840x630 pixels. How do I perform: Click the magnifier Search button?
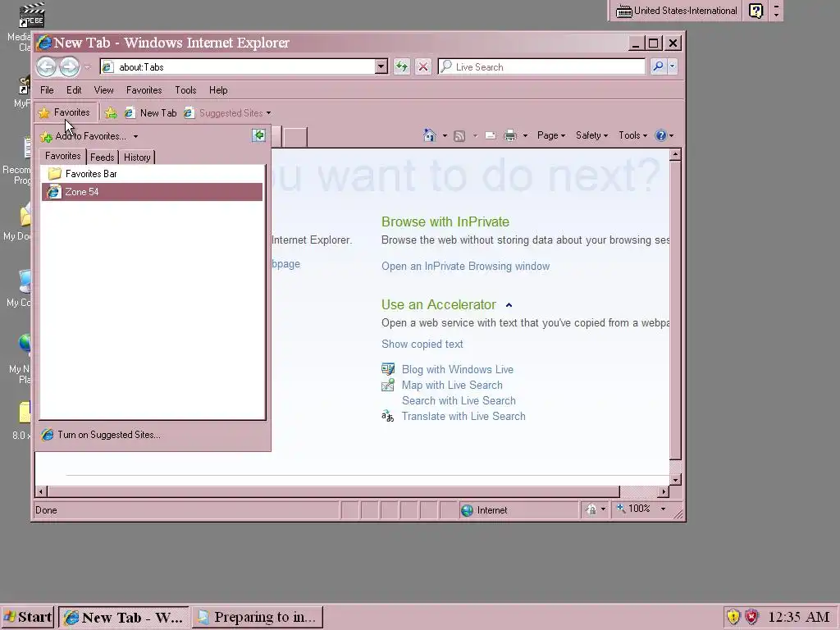[658, 66]
